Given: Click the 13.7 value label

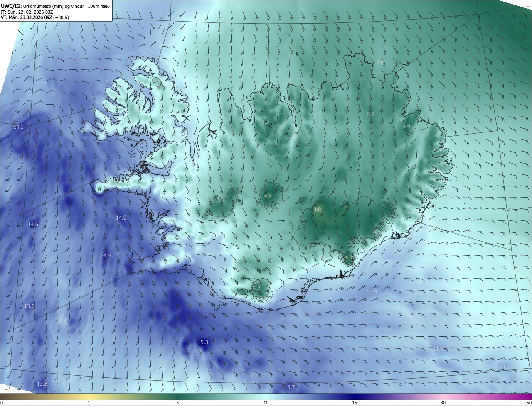Looking at the screenshot, I should point(290,387).
